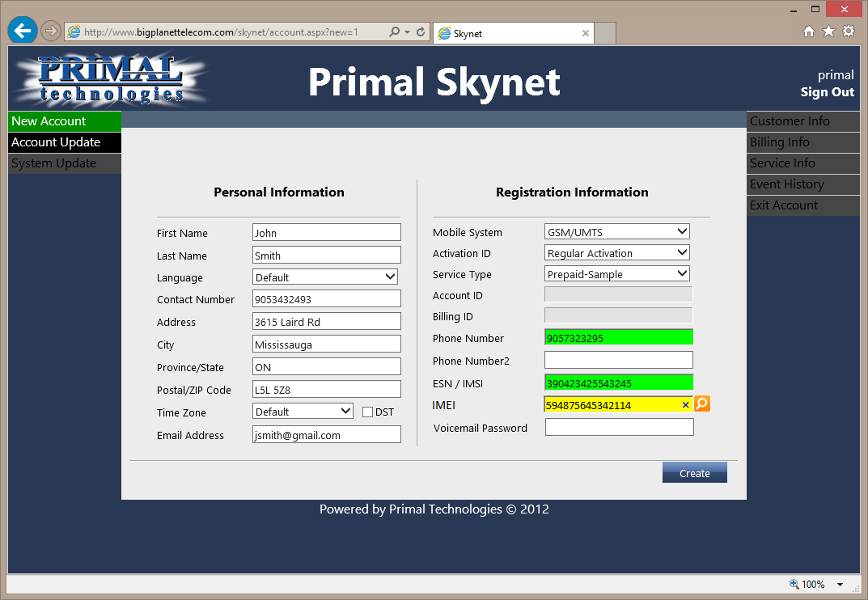Click the primal username text
Viewport: 868px width, 600px height.
point(836,75)
